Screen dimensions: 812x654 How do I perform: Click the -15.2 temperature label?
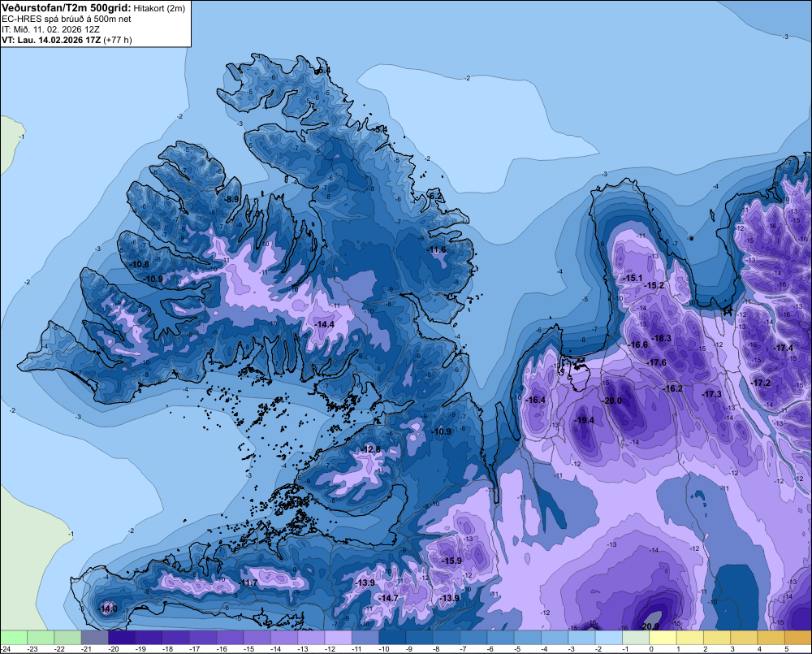(x=654, y=285)
